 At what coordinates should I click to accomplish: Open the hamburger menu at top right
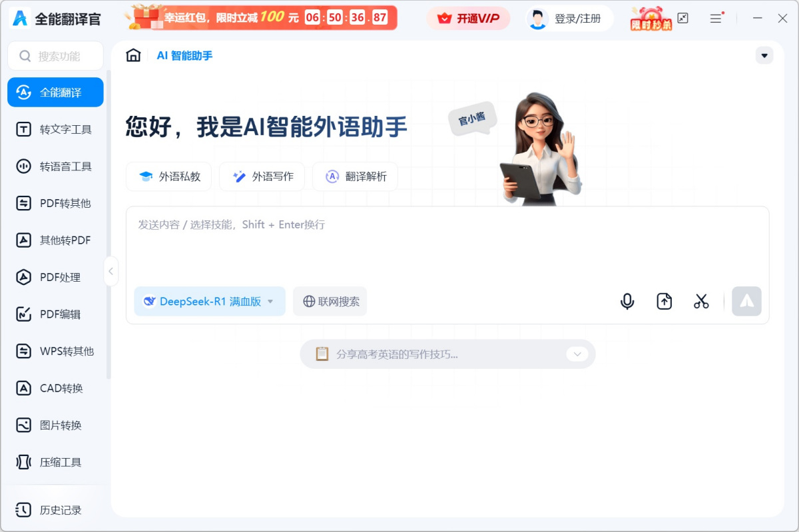click(716, 18)
